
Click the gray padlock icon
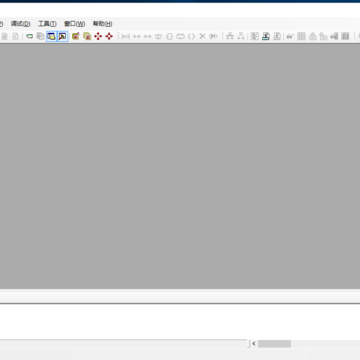pyautogui.click(x=312, y=36)
